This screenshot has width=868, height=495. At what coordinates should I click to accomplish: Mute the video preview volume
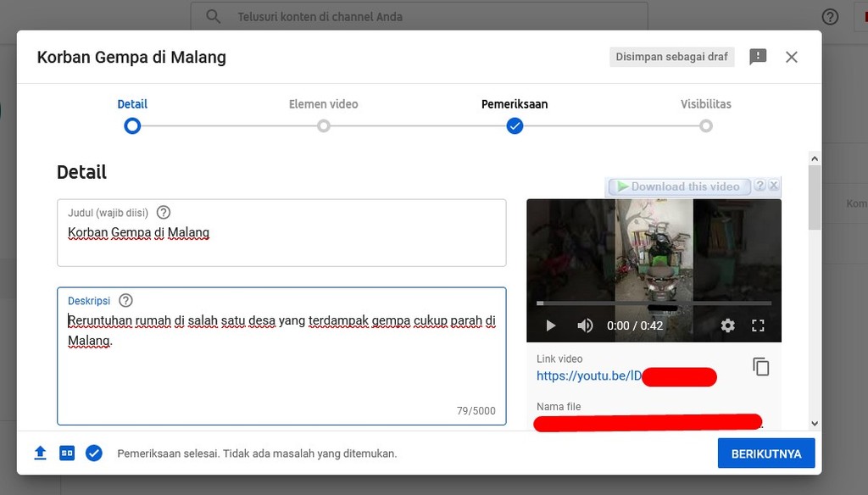point(585,325)
